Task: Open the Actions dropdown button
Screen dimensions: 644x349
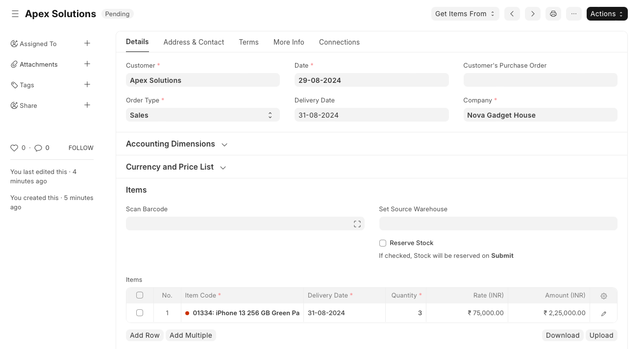Action: [x=607, y=14]
